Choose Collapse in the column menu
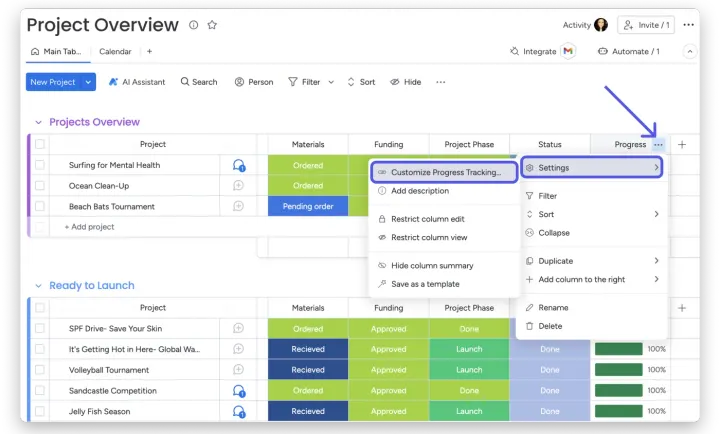Viewport: 720px width, 434px height. [592, 233]
